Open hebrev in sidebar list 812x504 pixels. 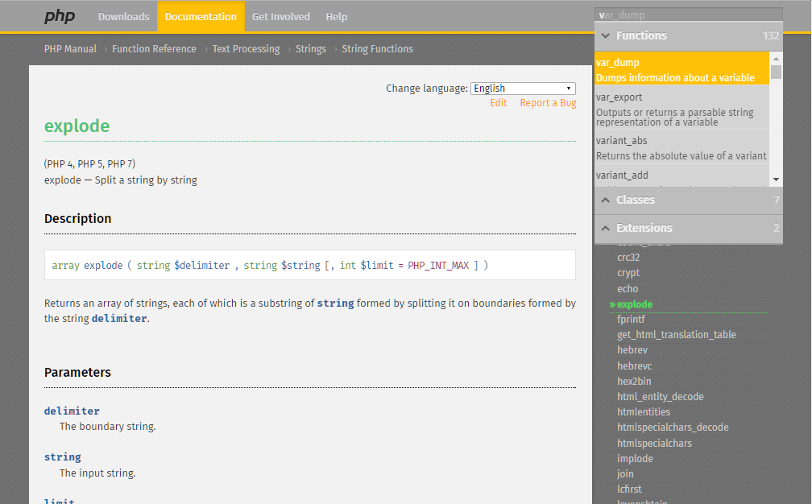point(632,350)
